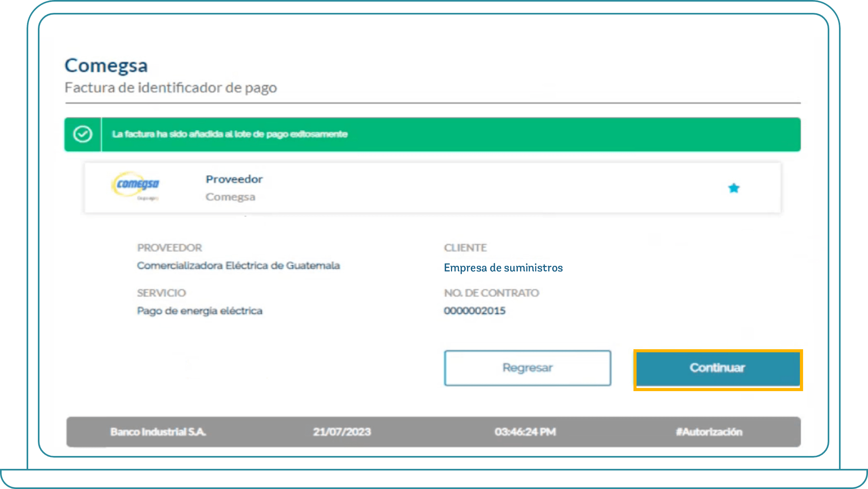Click the blue favorite star icon
This screenshot has height=489, width=868.
[x=733, y=188]
